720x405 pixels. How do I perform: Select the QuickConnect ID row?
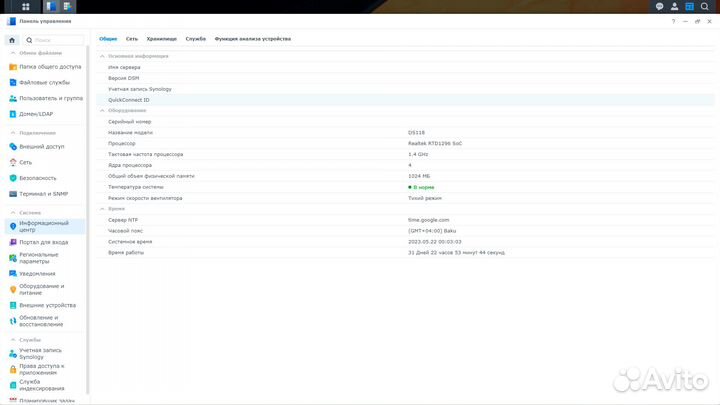tap(405, 100)
